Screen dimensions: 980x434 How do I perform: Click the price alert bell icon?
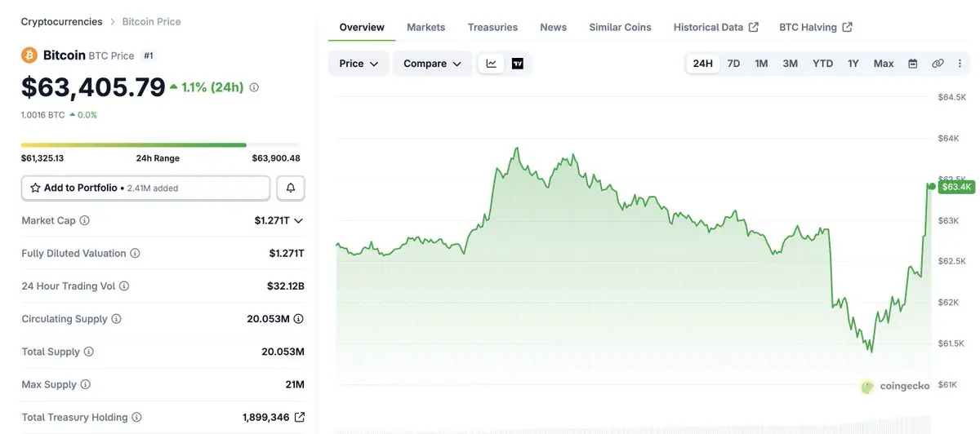click(291, 188)
